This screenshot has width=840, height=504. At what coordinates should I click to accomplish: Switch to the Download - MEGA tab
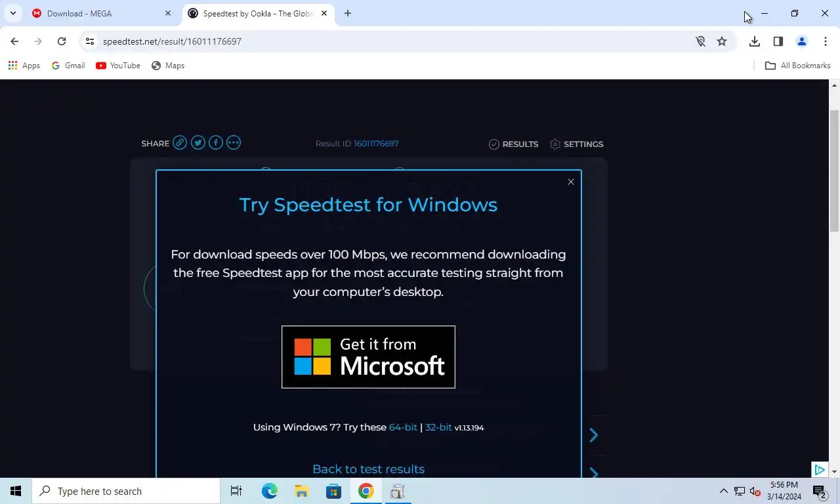click(102, 13)
